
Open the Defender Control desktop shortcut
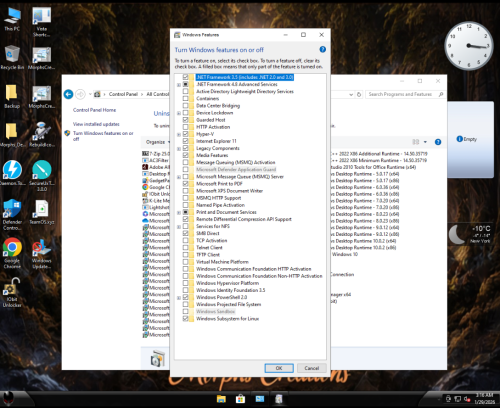coord(12,215)
